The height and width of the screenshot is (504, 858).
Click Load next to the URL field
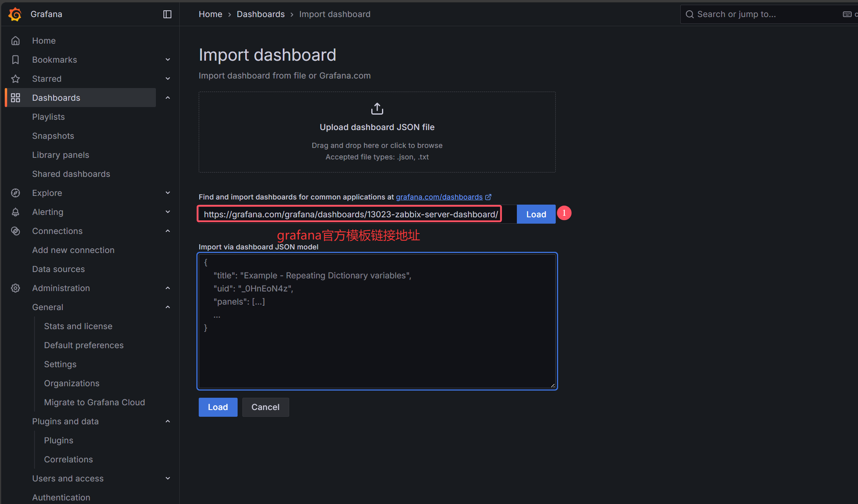[536, 215]
